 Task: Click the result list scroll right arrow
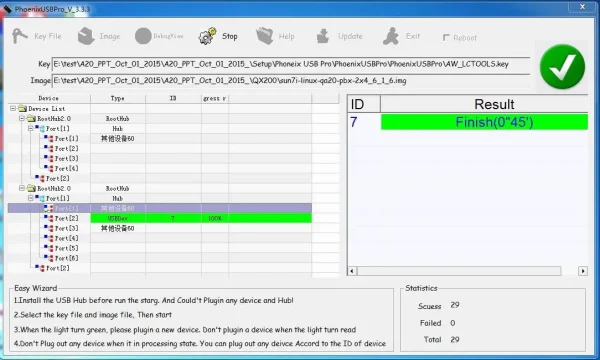(583, 271)
